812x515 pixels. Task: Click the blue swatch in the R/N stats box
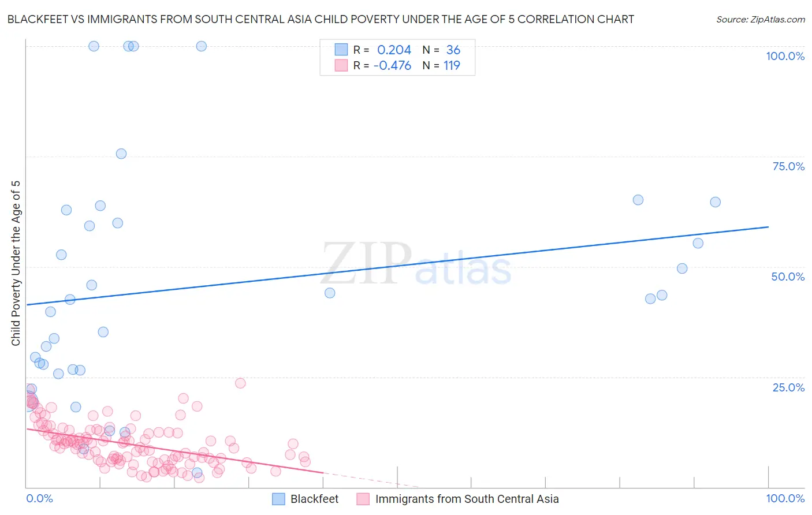(x=341, y=50)
